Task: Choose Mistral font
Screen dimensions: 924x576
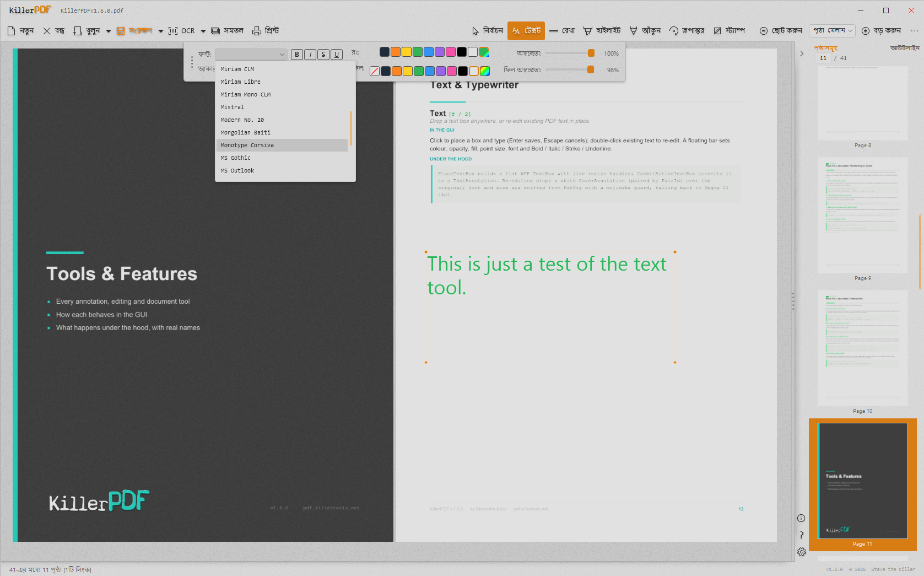Action: point(282,107)
